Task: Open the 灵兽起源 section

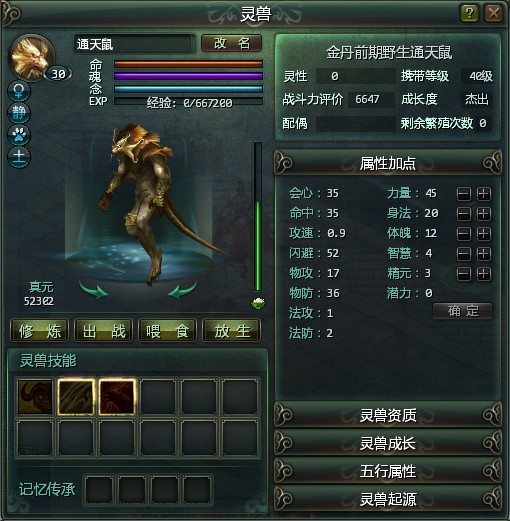Action: coord(388,499)
